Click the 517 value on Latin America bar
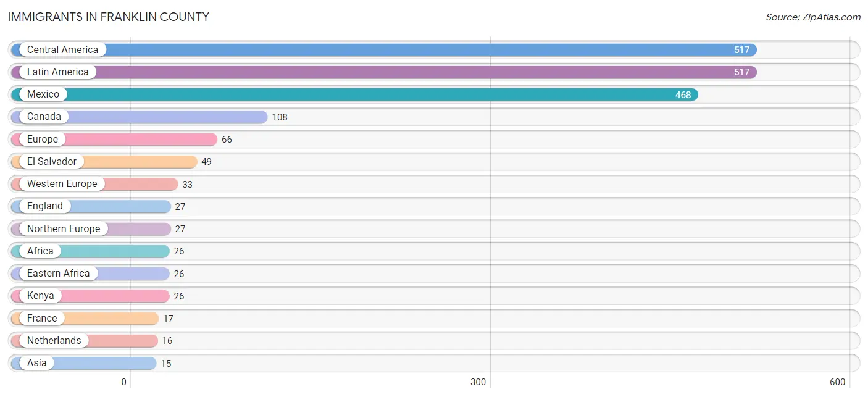868x397 pixels. [741, 72]
